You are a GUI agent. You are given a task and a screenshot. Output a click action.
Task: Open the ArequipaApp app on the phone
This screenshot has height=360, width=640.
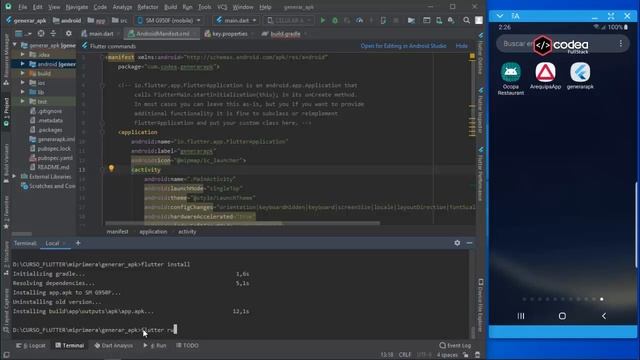point(545,76)
